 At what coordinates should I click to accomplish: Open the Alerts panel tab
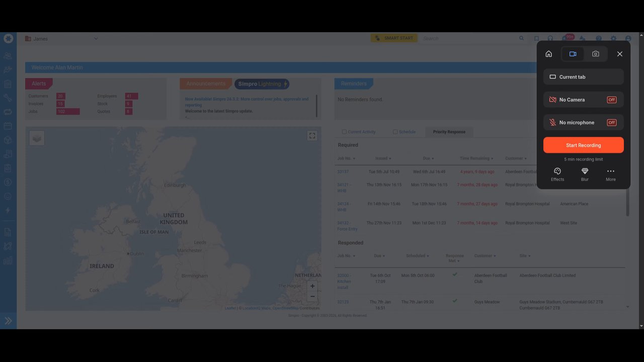[x=39, y=84]
